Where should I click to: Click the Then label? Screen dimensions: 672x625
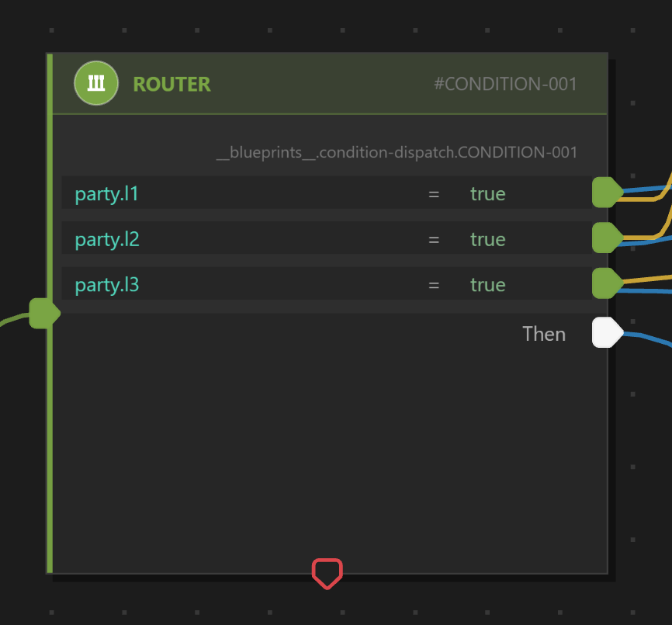pos(544,334)
